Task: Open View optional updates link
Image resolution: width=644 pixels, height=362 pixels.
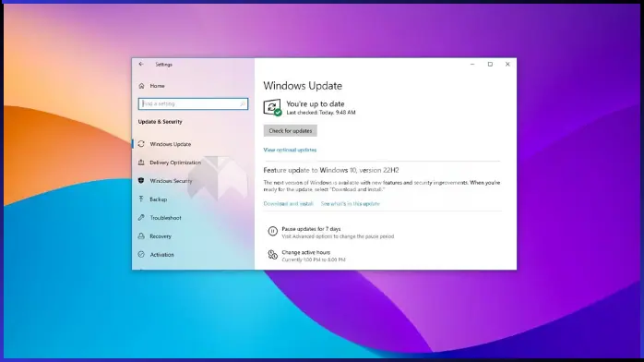Action: point(290,150)
